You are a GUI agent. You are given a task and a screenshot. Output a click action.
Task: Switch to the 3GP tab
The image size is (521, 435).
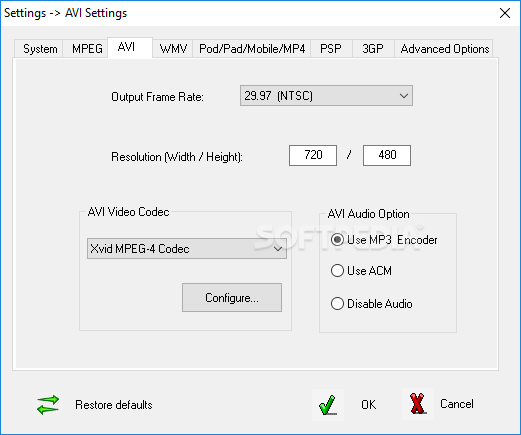click(x=373, y=49)
